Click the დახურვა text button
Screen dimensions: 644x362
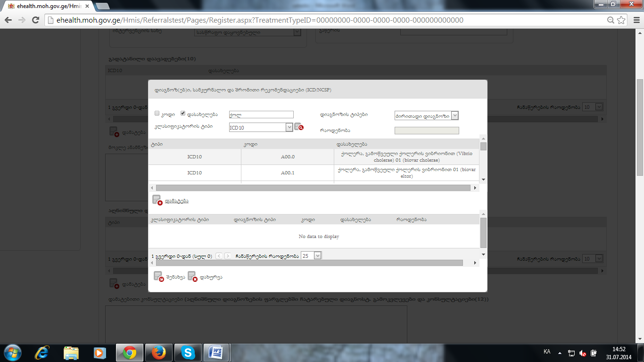(211, 277)
